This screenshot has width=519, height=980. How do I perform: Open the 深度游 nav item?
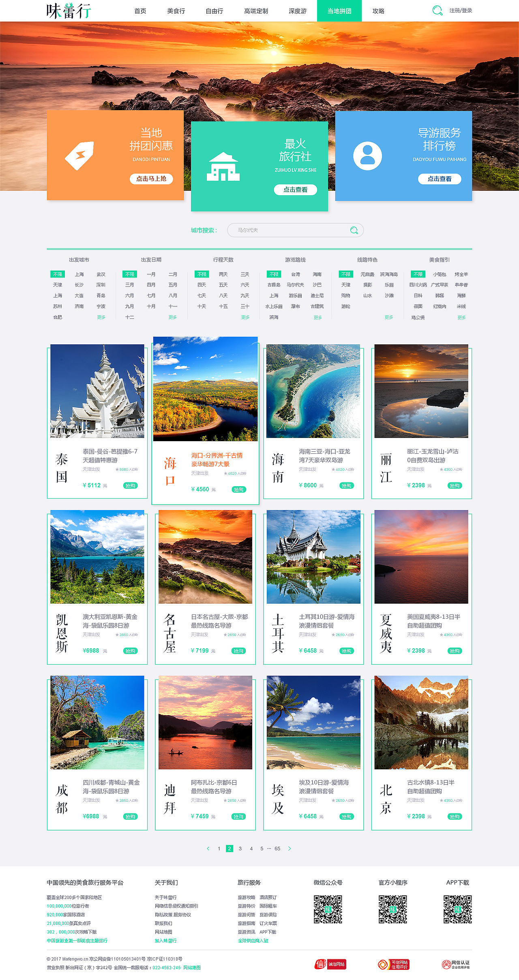(x=298, y=11)
